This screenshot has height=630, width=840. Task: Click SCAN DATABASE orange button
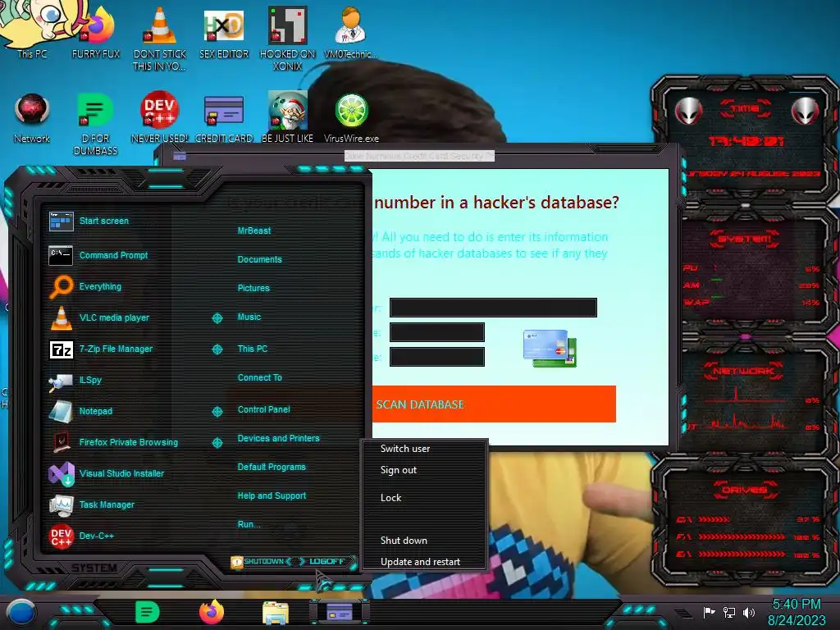(493, 404)
